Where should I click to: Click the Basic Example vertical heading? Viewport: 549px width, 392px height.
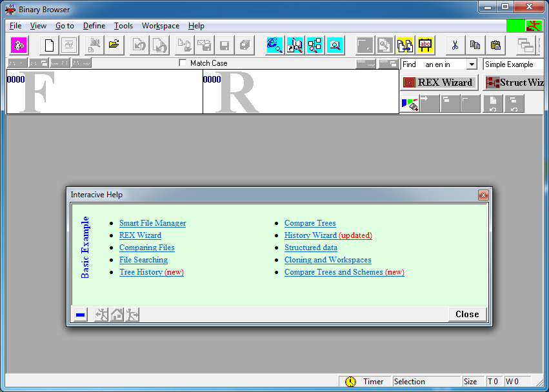click(85, 248)
